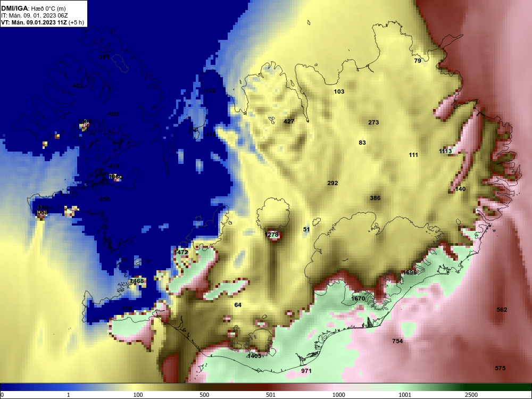This screenshot has width=532, height=399.
Task: Click the legend scale label 1001
Action: click(405, 395)
